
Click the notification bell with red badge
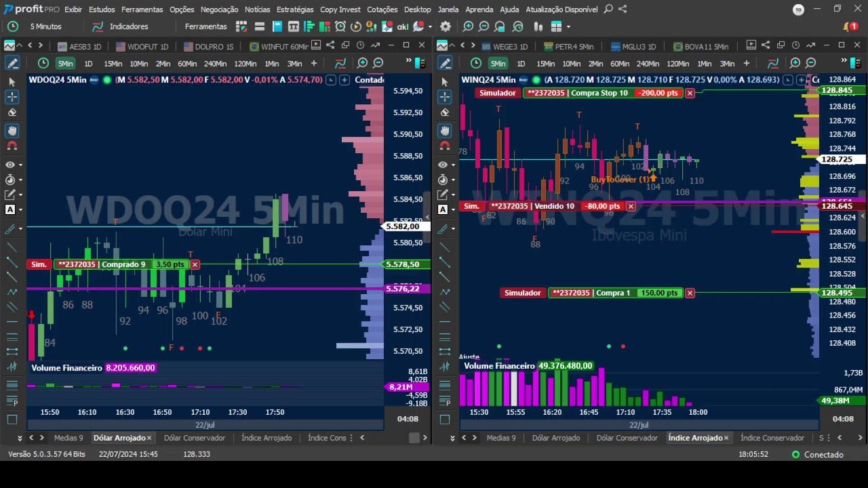pyautogui.click(x=850, y=26)
